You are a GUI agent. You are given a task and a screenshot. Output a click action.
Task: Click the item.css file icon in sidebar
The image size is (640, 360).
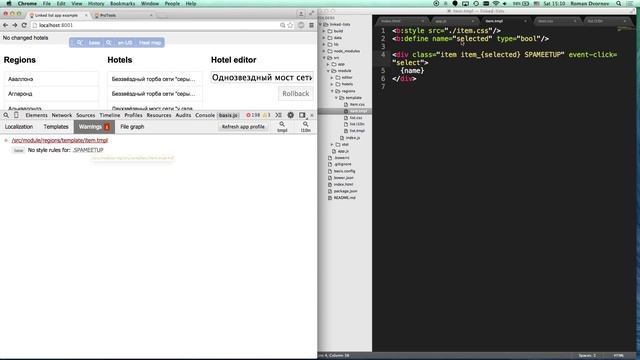(346, 105)
